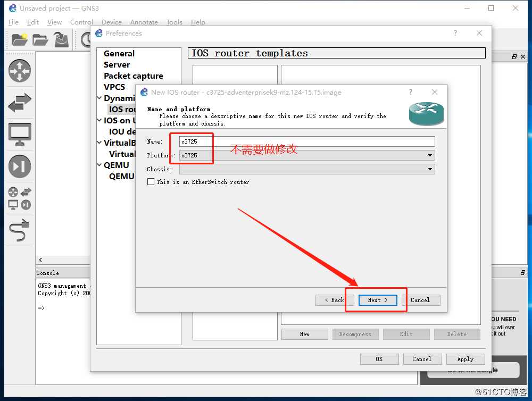Enable 'This is an EtherSwitch router' checkbox
Viewport: 532px width, 401px height.
click(x=151, y=182)
